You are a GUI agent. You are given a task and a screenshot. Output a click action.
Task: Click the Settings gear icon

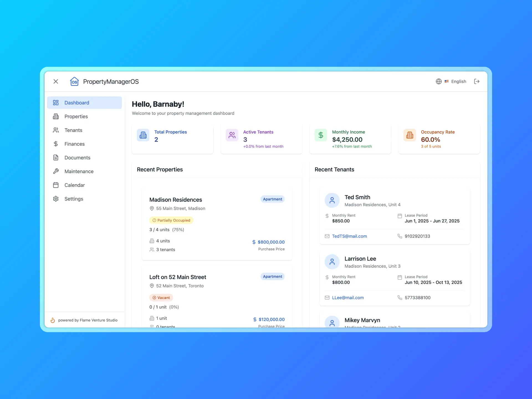pyautogui.click(x=56, y=199)
